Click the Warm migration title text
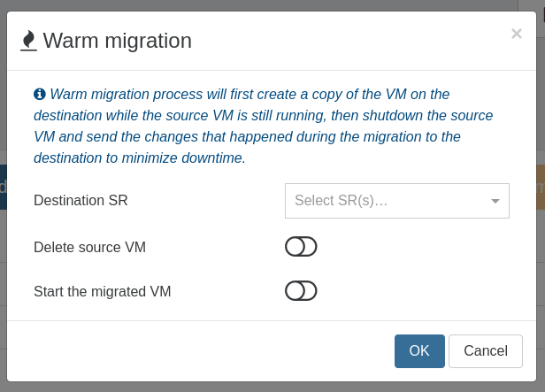The height and width of the screenshot is (392, 545). click(118, 41)
